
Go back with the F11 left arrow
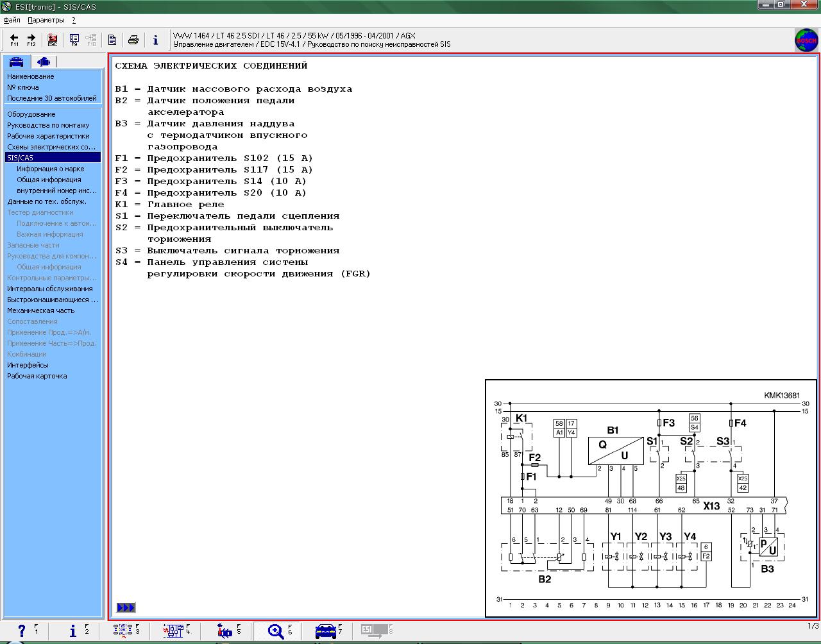[14, 40]
